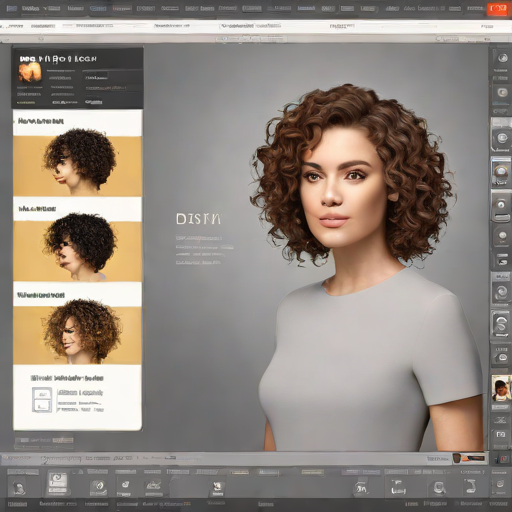Click the orange button in the top menu bar
The image size is (512, 512).
coord(497,9)
